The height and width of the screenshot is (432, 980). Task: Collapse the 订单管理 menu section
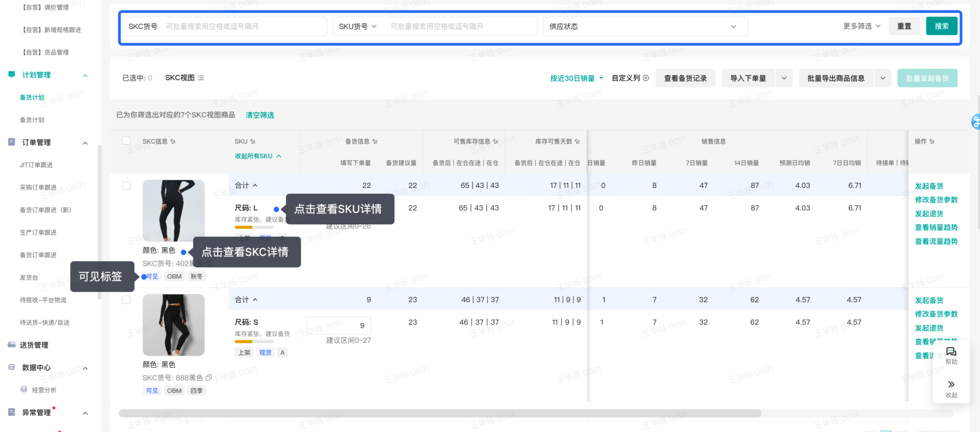(85, 143)
